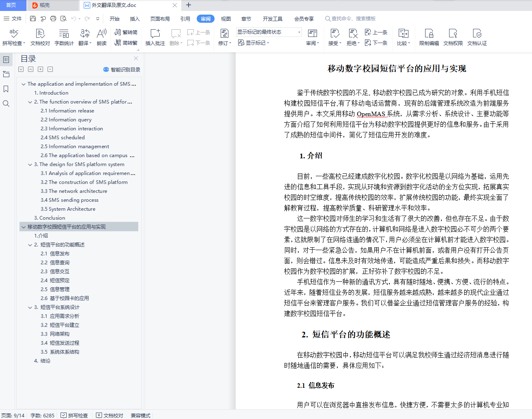Open the 会员专享 tab
The width and height of the screenshot is (532, 419).
(304, 19)
